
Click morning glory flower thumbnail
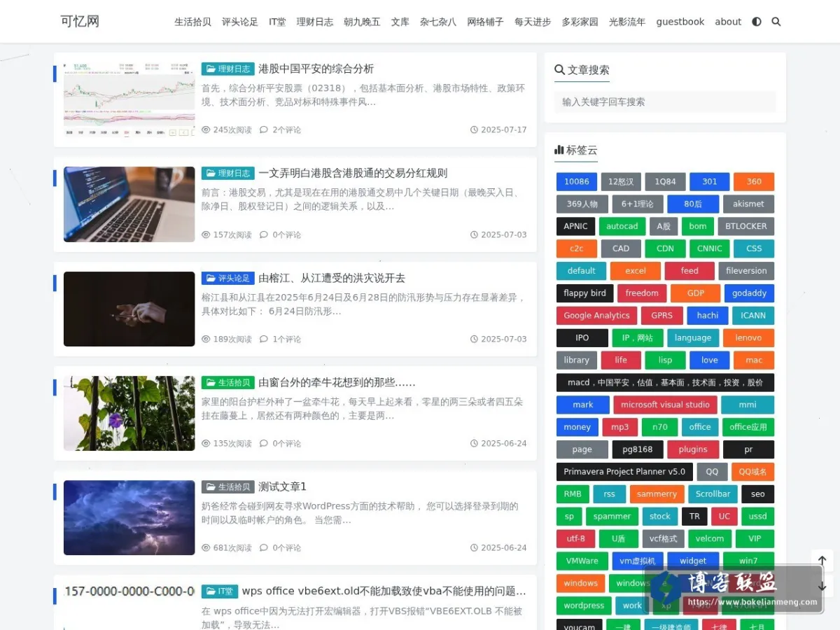(129, 413)
